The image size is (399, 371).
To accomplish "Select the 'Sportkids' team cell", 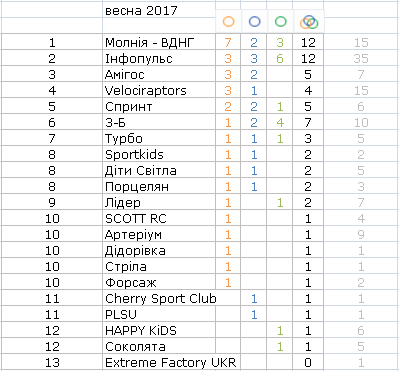I will [159, 154].
